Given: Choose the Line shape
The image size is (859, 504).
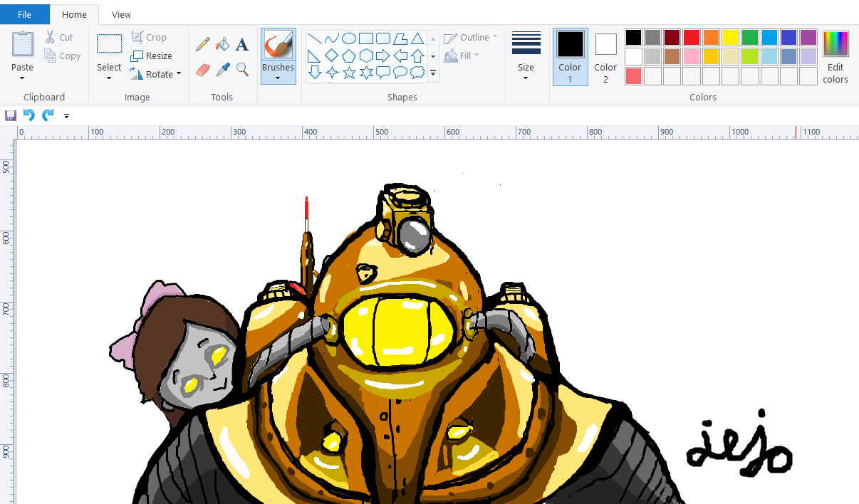Looking at the screenshot, I should tap(315, 38).
